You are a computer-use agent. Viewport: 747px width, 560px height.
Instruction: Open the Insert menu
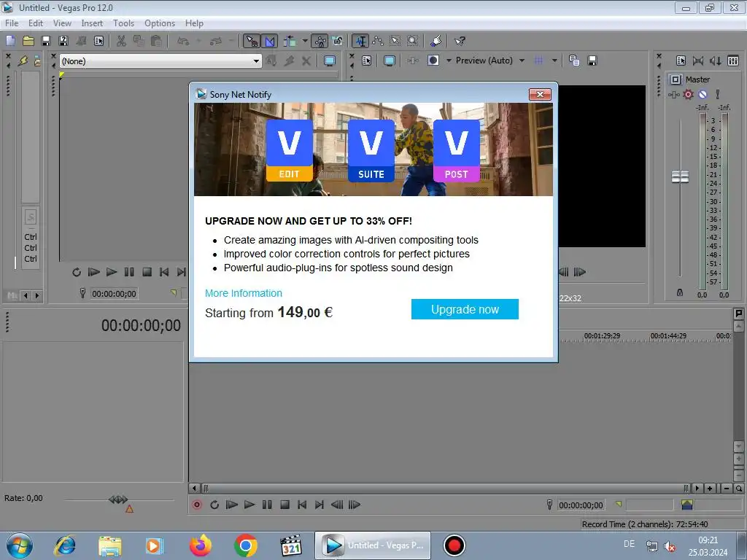92,23
